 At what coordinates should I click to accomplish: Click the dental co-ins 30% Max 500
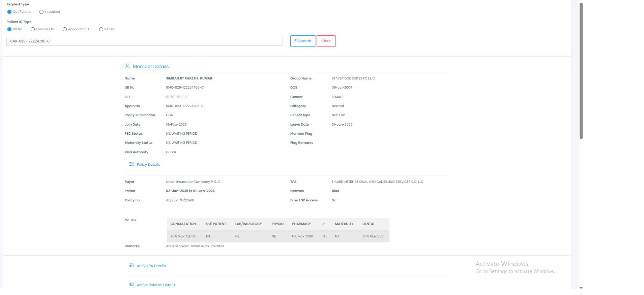pos(373,236)
